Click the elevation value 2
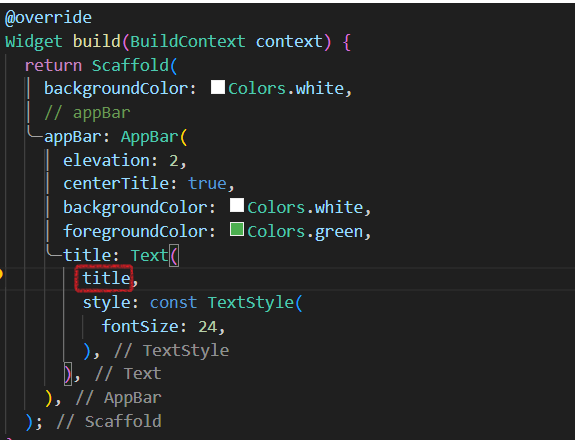The height and width of the screenshot is (440, 576). (x=173, y=161)
